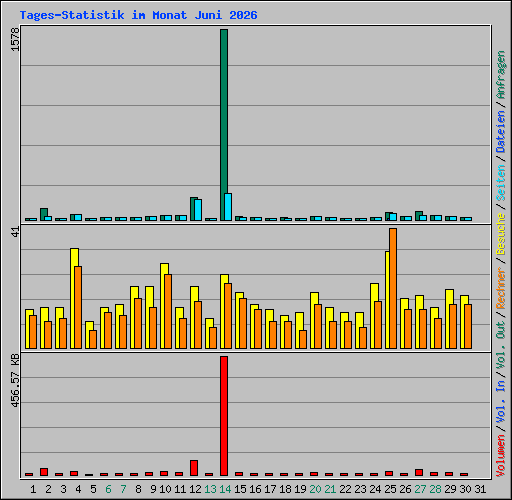
Task: Click the x-axis day label 24
Action: [375, 489]
